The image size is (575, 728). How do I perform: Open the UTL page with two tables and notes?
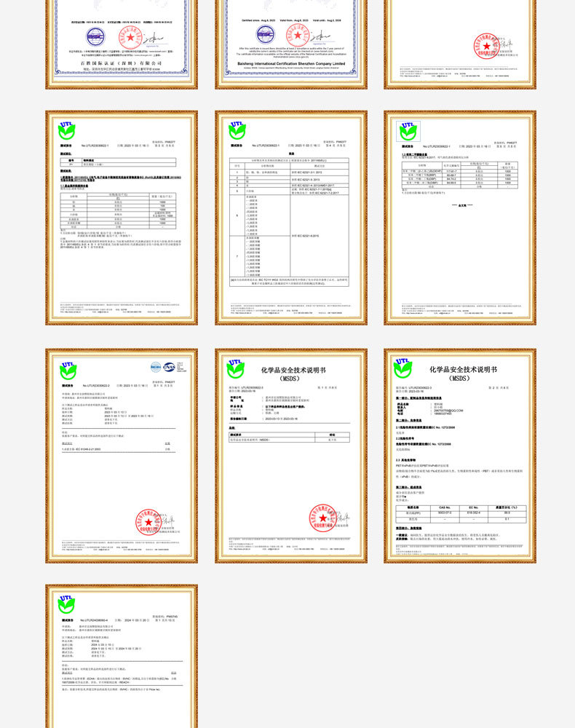point(122,218)
